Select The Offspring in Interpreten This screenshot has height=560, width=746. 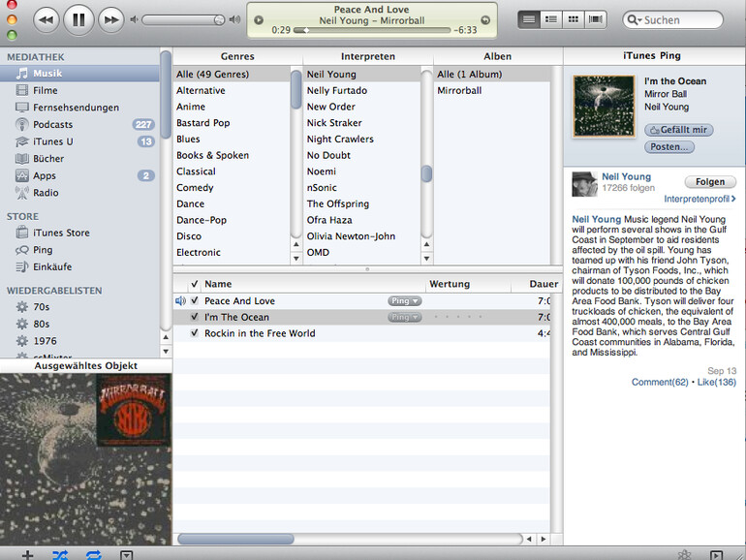tap(362, 203)
